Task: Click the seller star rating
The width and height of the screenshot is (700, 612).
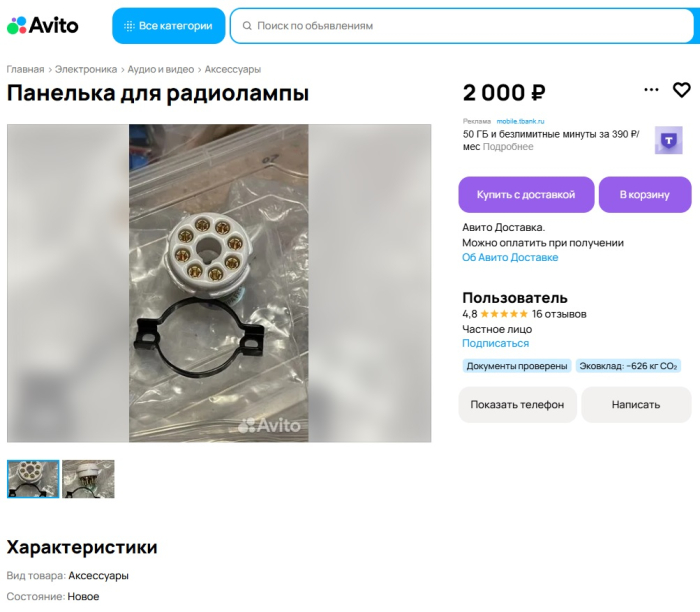Action: [x=504, y=314]
